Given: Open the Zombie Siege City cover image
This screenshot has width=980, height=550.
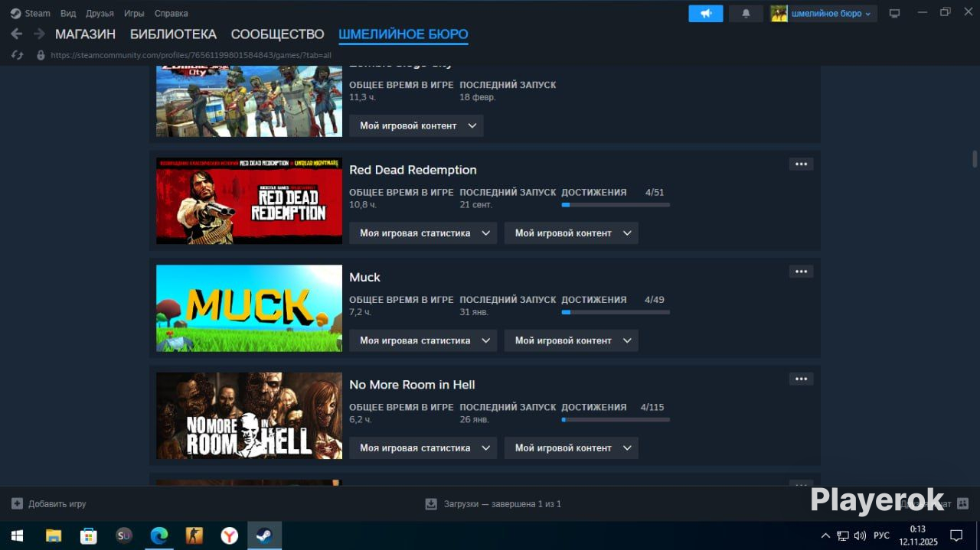Looking at the screenshot, I should [x=249, y=102].
